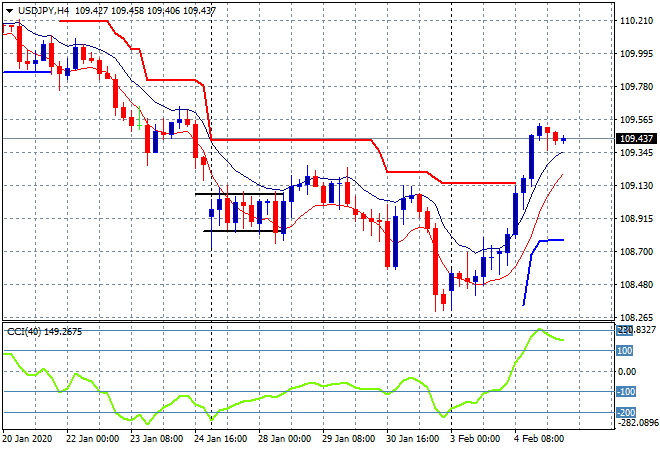Click the 110.210 price scale label
The width and height of the screenshot is (660, 450).
636,21
